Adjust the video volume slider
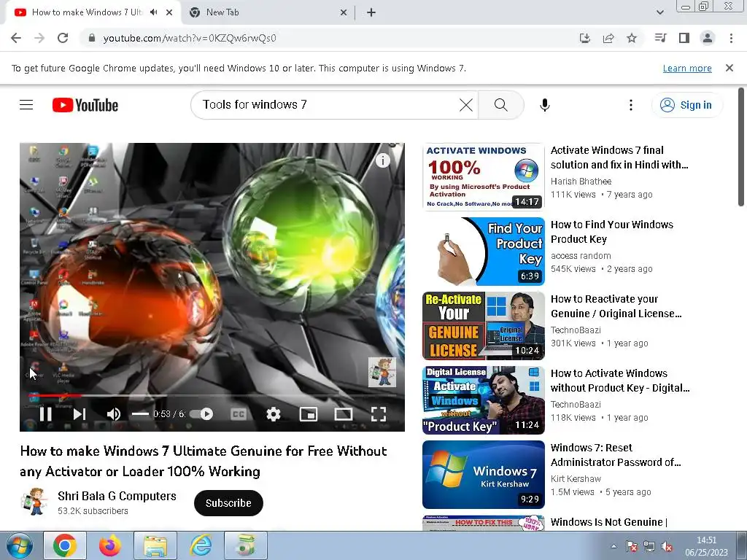 tap(140, 414)
